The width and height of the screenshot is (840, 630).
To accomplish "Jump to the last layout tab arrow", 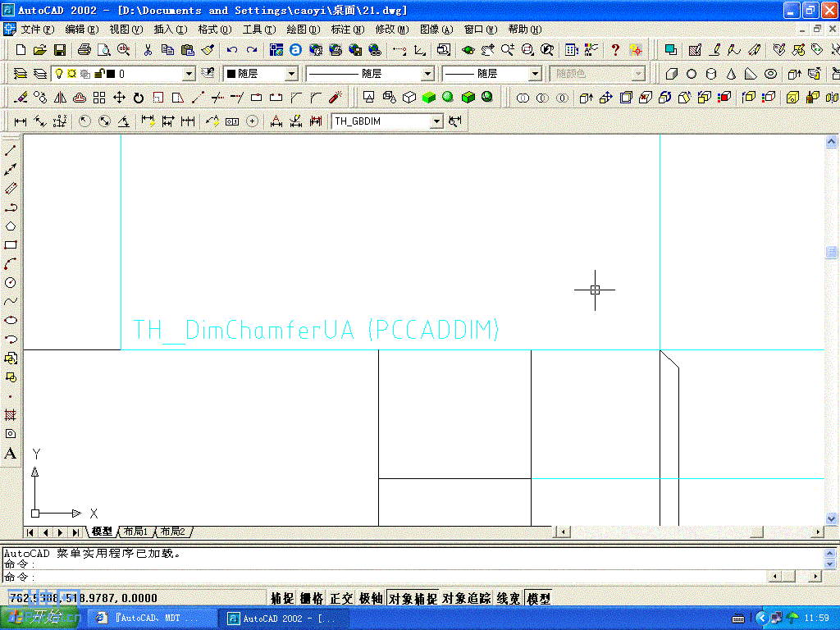I will tap(75, 532).
